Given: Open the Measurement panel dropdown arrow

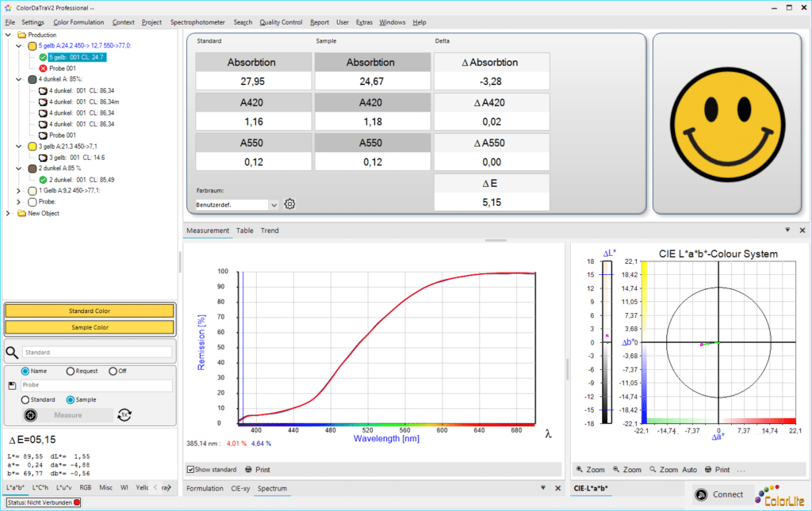Looking at the screenshot, I should coord(787,230).
